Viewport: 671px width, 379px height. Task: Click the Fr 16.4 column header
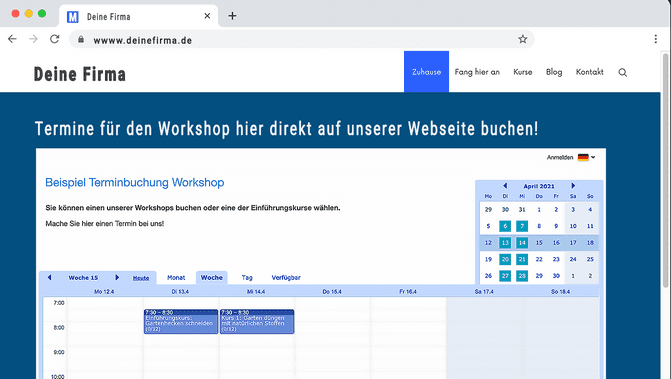408,291
